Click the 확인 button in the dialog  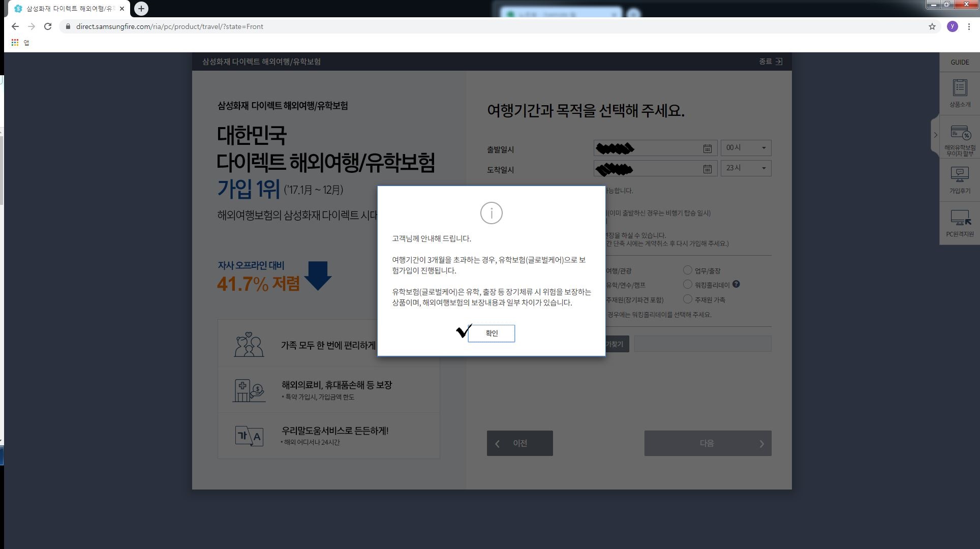click(x=491, y=333)
